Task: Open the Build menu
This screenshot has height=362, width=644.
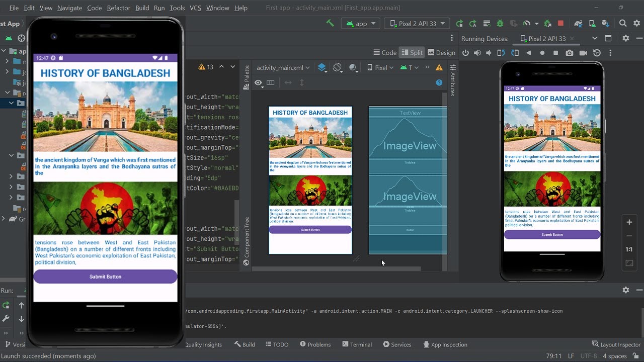Action: 142,8
